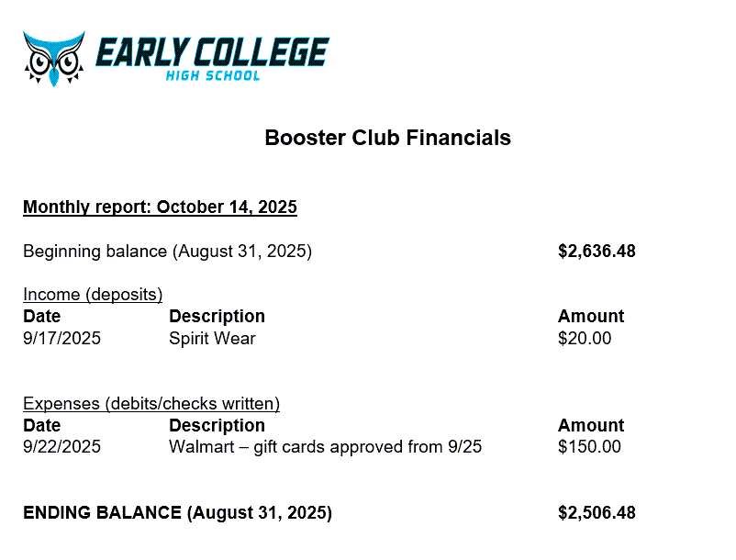Screen dimensions: 736x560
Task: Click the $20.00 deposit amount
Action: click(x=584, y=339)
